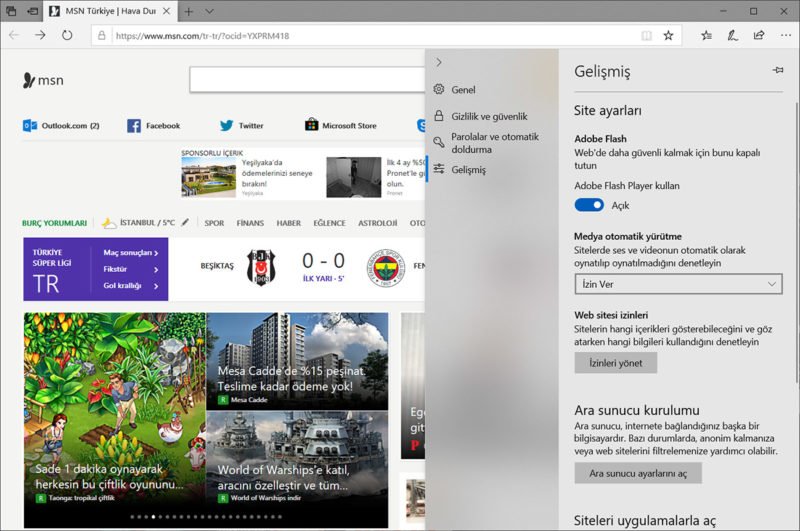The width and height of the screenshot is (800, 531).
Task: Open SPOR navigation item
Action: pyautogui.click(x=214, y=223)
